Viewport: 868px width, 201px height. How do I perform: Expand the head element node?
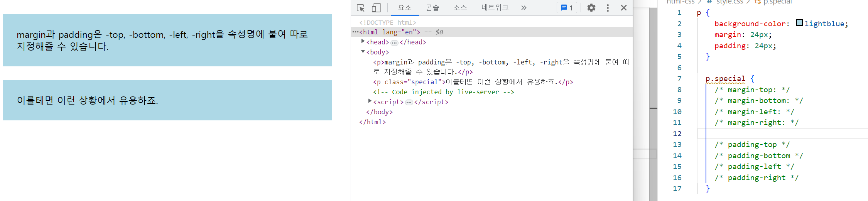click(x=363, y=41)
